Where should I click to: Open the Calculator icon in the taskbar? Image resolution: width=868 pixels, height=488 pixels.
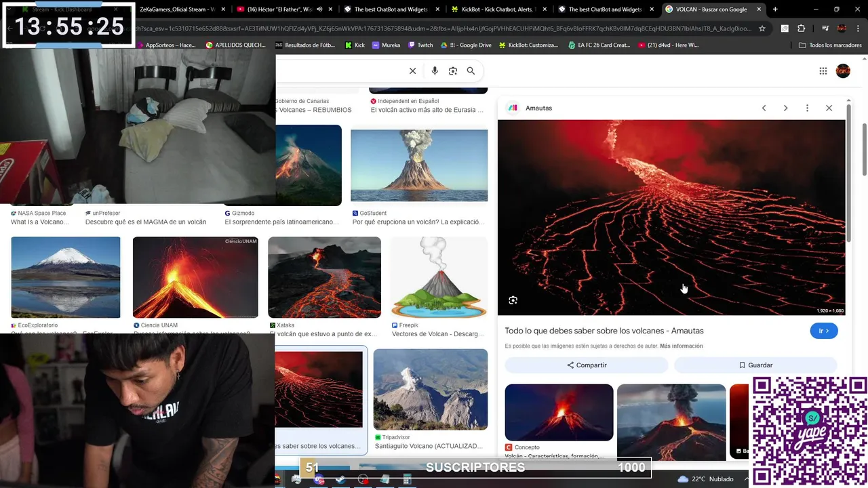click(x=407, y=479)
